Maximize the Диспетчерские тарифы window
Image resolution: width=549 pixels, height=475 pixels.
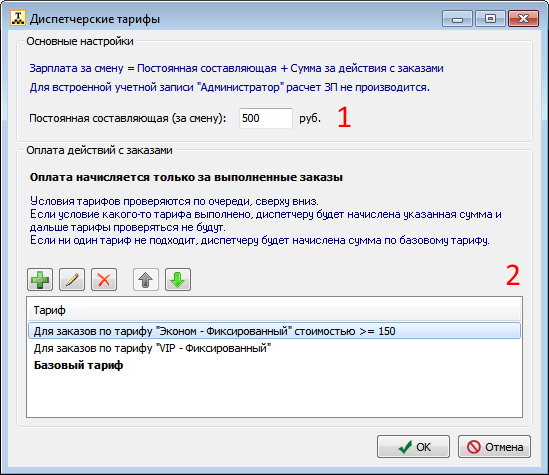click(490, 19)
